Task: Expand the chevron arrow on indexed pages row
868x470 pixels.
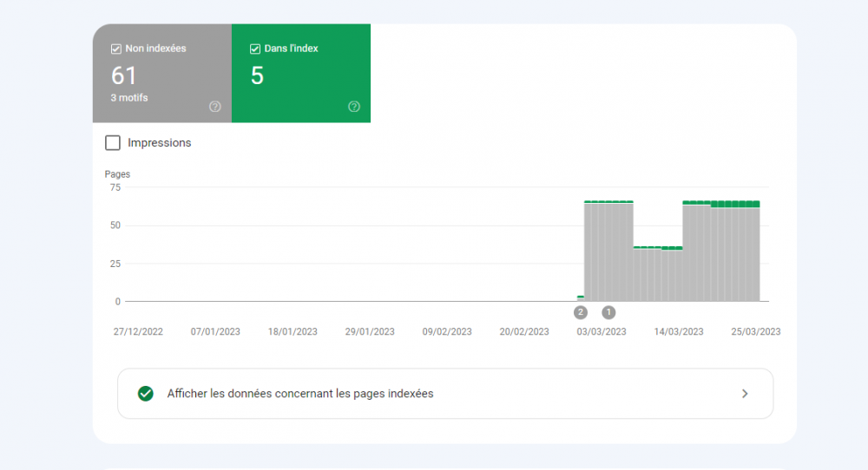Action: coord(745,394)
